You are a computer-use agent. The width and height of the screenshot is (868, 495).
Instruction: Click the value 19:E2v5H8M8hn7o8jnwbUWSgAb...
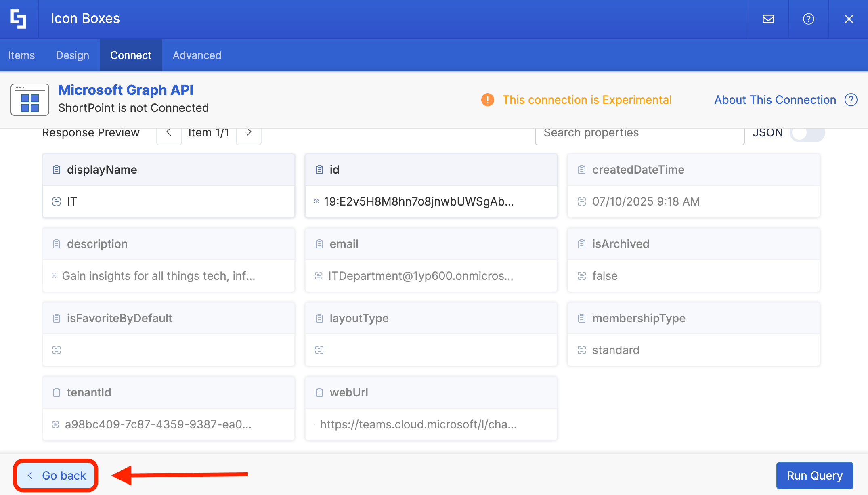(419, 201)
